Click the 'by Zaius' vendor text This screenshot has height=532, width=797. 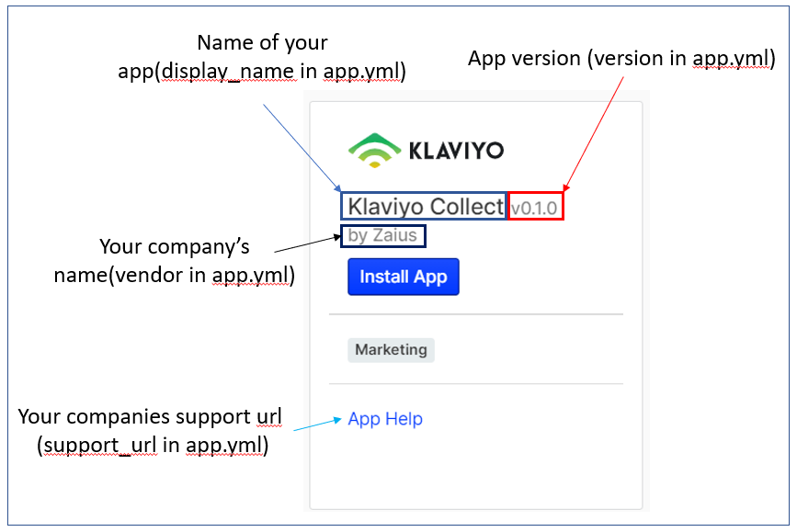click(382, 236)
